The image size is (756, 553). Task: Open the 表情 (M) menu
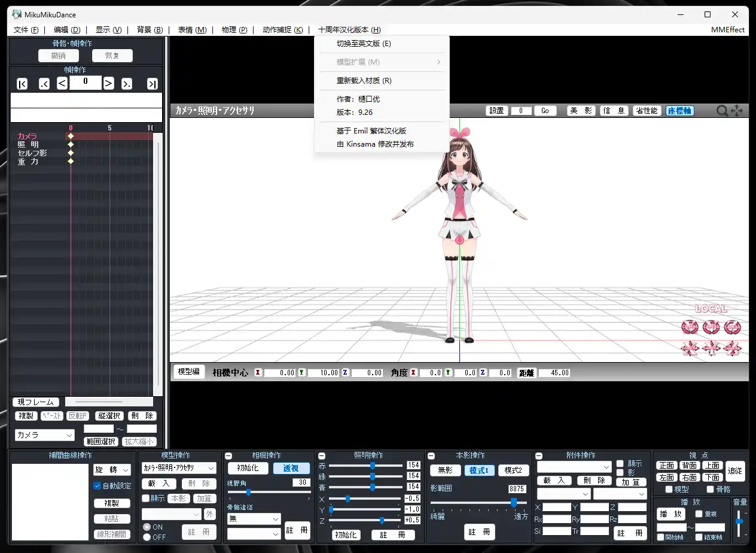(192, 30)
